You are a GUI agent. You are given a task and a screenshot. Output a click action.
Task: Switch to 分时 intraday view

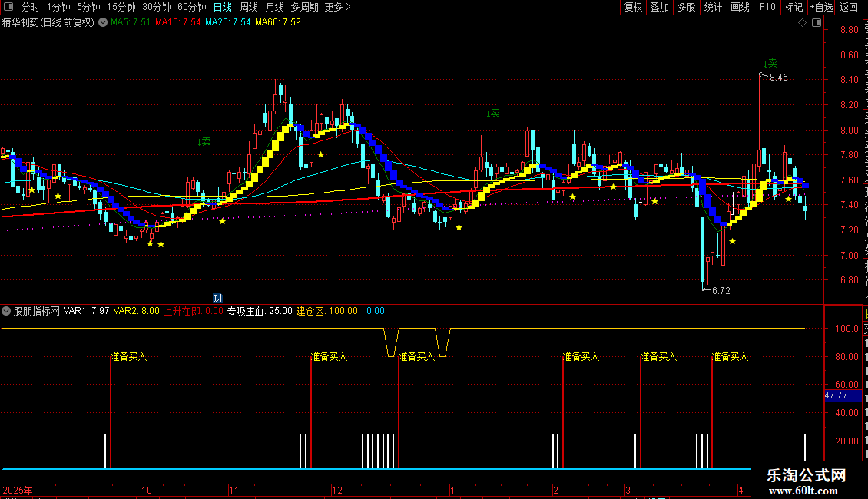pos(31,7)
